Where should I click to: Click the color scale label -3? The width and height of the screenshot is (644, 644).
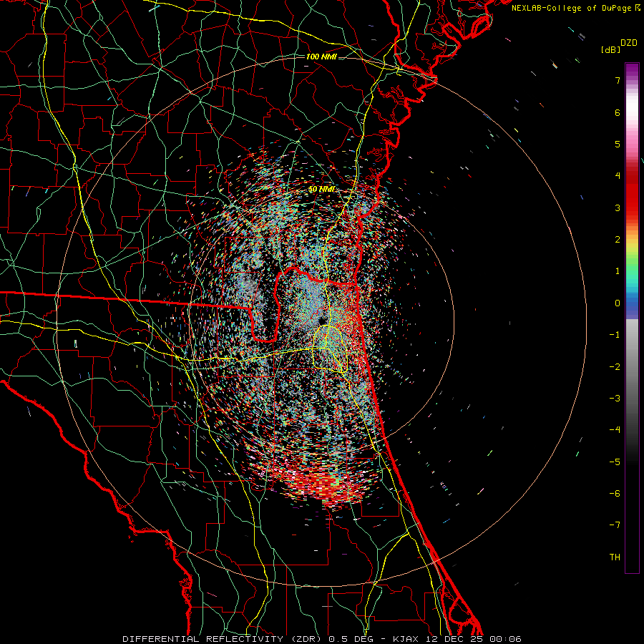point(615,399)
